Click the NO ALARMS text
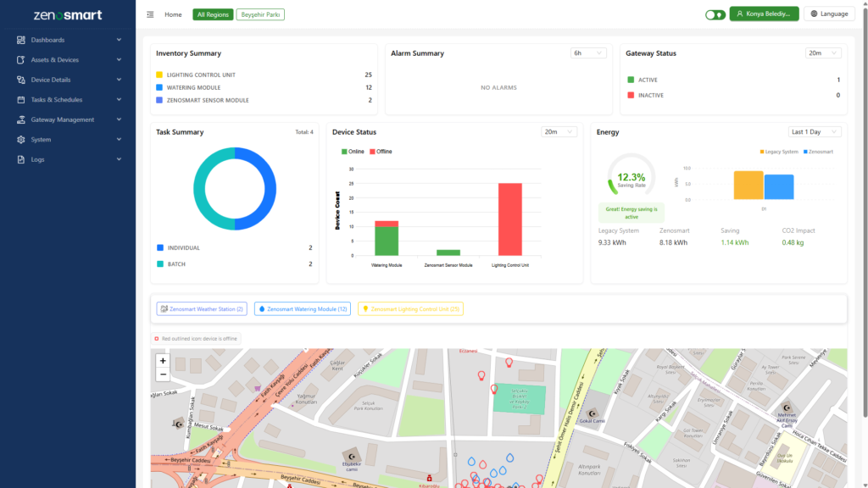 498,87
